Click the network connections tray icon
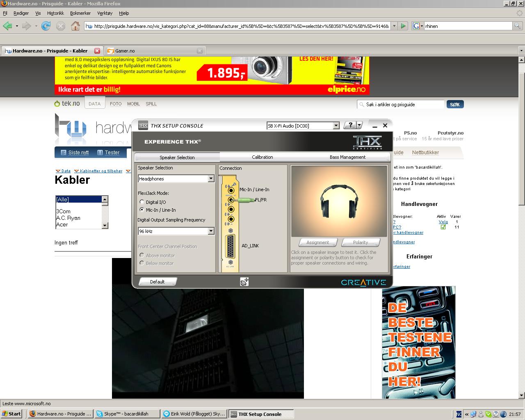This screenshot has width=525, height=420. tap(473, 414)
